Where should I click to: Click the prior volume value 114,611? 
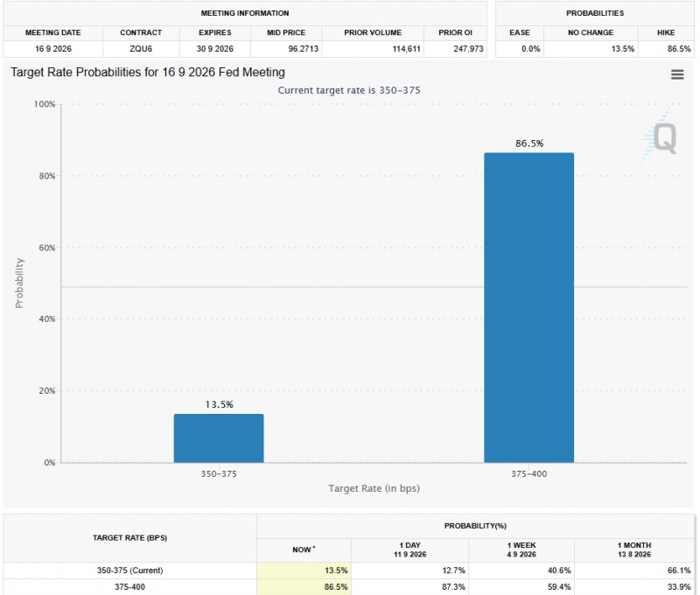coord(406,49)
